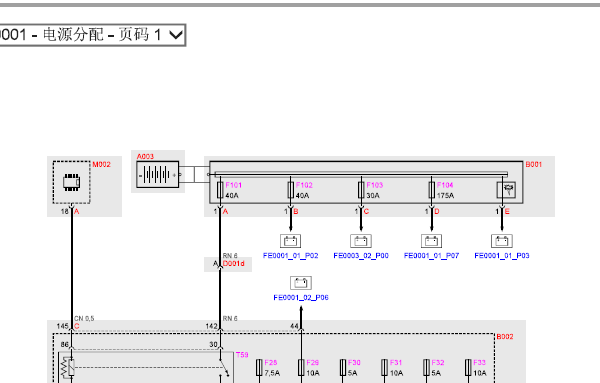Select fuse F32 5A symbol
The image size is (600, 383).
426,368
